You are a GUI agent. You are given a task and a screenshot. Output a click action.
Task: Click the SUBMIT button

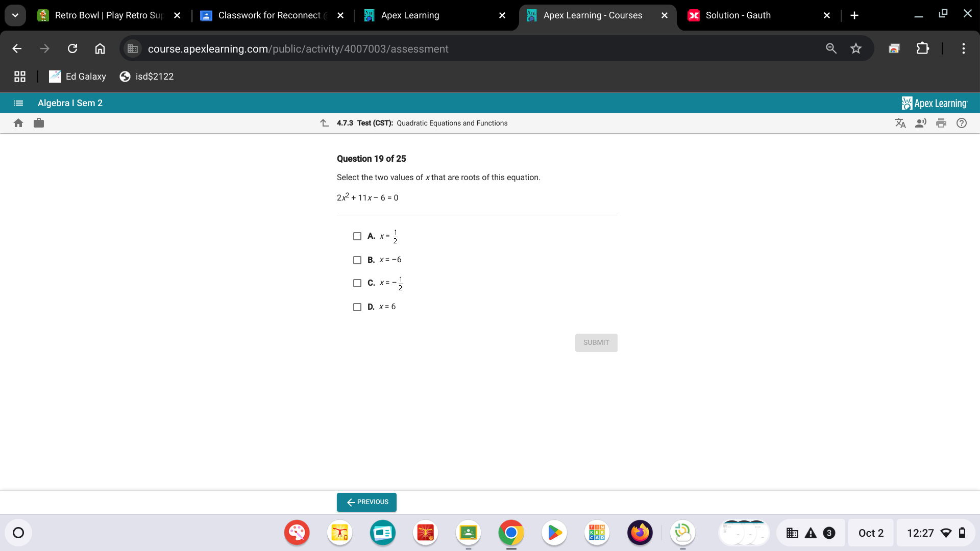[596, 342]
